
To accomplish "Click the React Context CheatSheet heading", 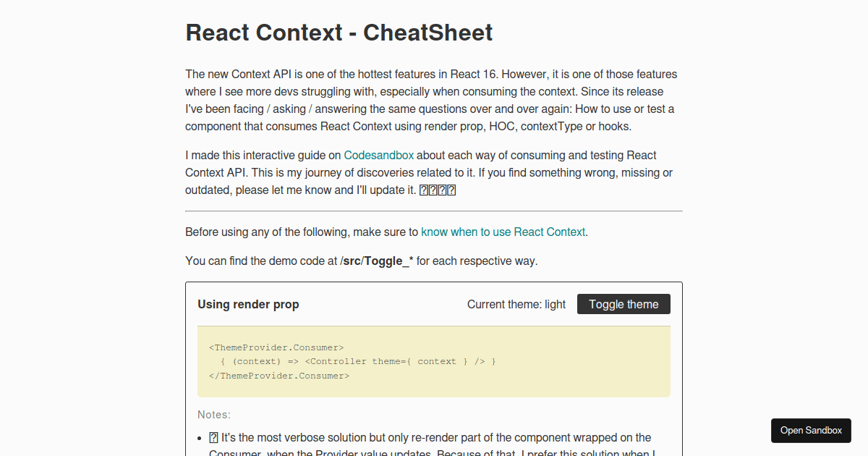I will coord(339,33).
